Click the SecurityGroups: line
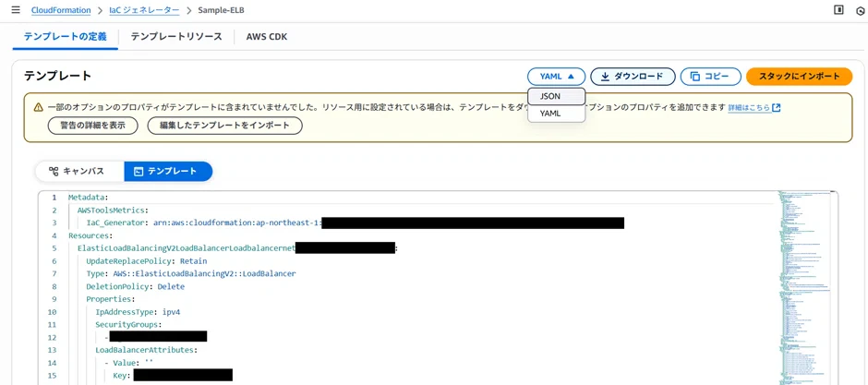Screen dimensions: 868x385 [x=128, y=325]
